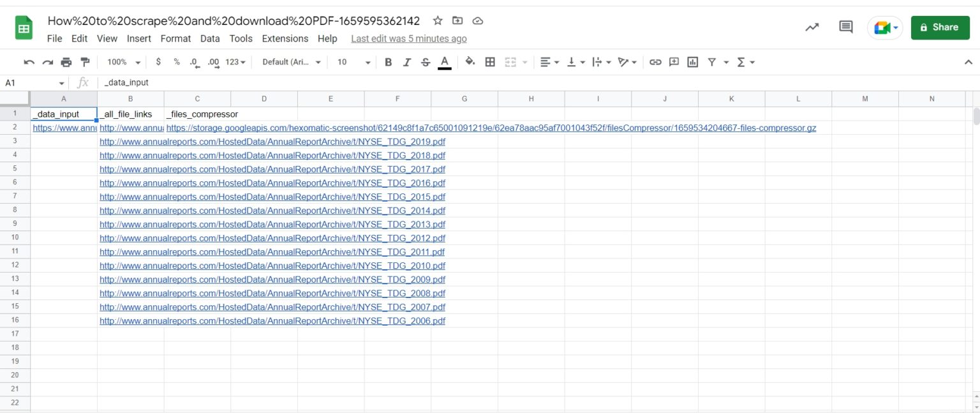Open the Edit menu
This screenshot has height=413, width=980.
point(79,38)
